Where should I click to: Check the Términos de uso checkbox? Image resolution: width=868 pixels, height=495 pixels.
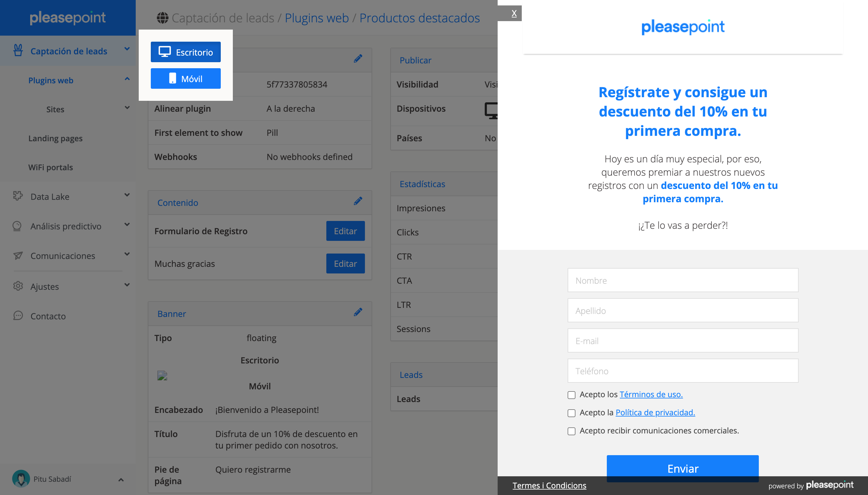(572, 395)
